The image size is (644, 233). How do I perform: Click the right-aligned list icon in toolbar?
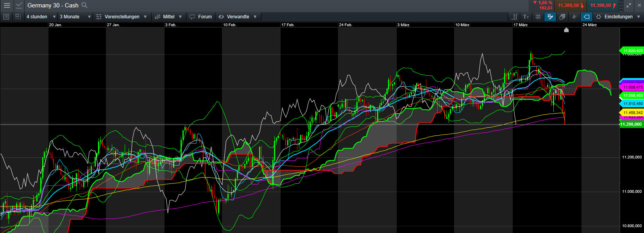point(514,17)
